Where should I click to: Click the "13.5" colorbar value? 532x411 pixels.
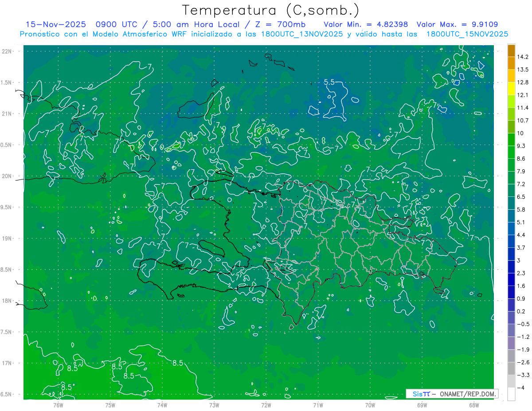(x=523, y=70)
